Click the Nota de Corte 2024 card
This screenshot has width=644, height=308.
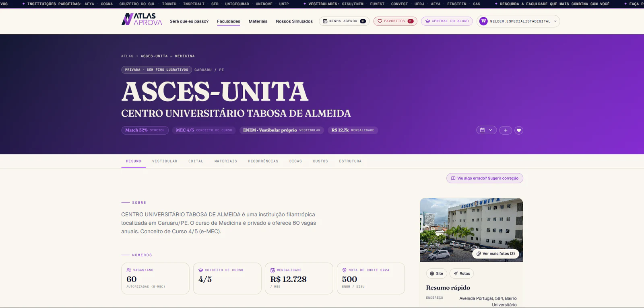tap(371, 279)
